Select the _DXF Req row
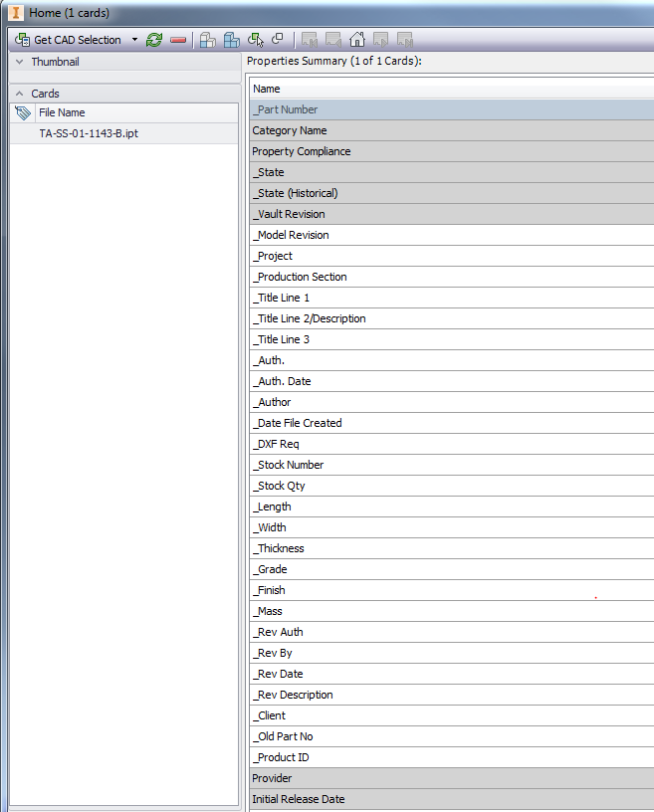Viewport: 654px width, 812px height. coord(451,444)
